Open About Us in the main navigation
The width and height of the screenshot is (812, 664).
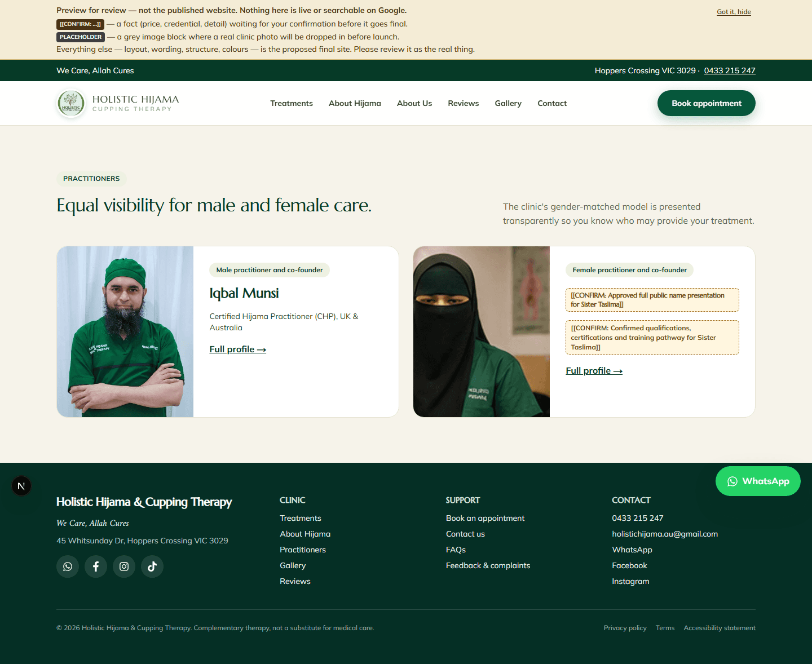click(x=414, y=103)
